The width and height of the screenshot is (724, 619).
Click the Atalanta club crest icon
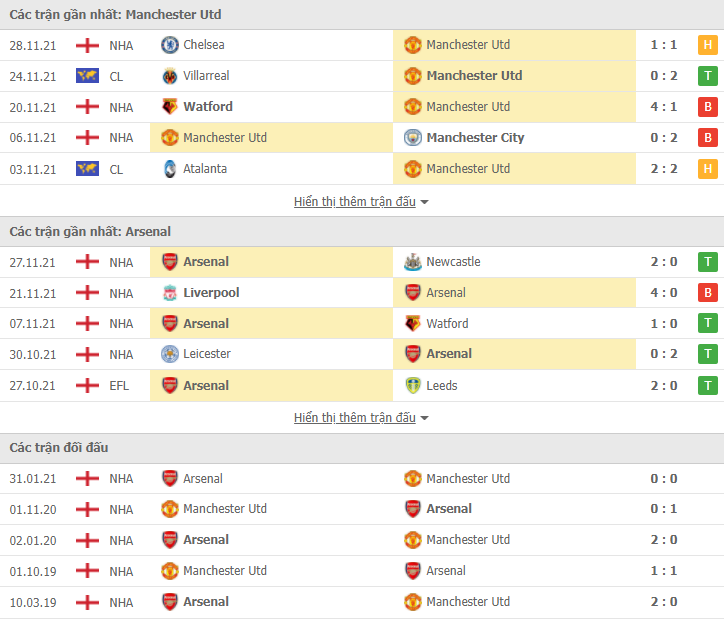[169, 169]
